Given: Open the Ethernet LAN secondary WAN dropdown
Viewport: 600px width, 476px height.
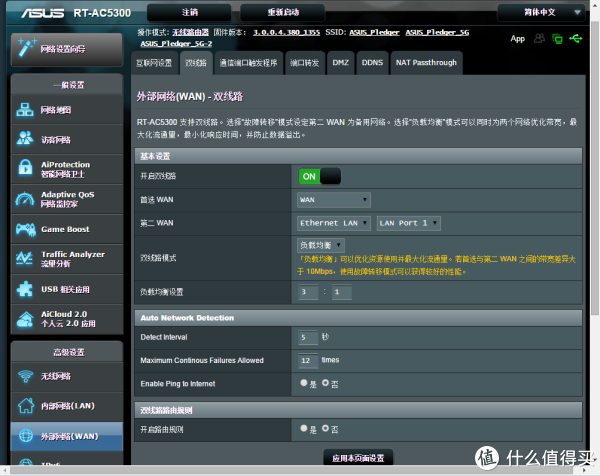Looking at the screenshot, I should 334,223.
